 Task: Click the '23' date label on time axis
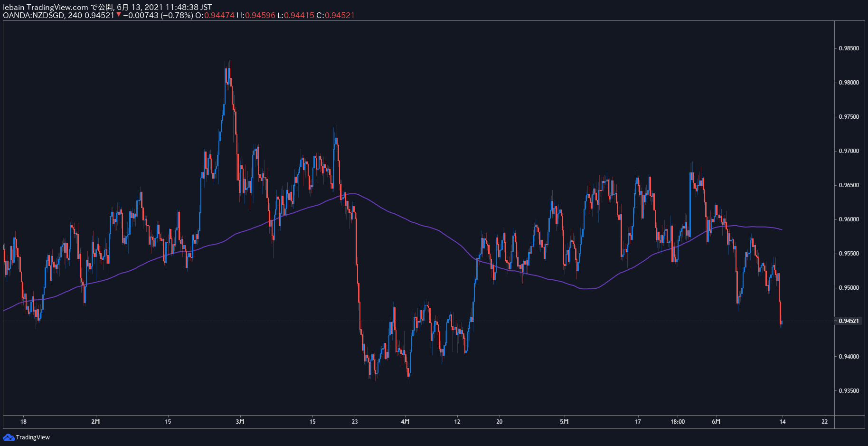pyautogui.click(x=355, y=421)
